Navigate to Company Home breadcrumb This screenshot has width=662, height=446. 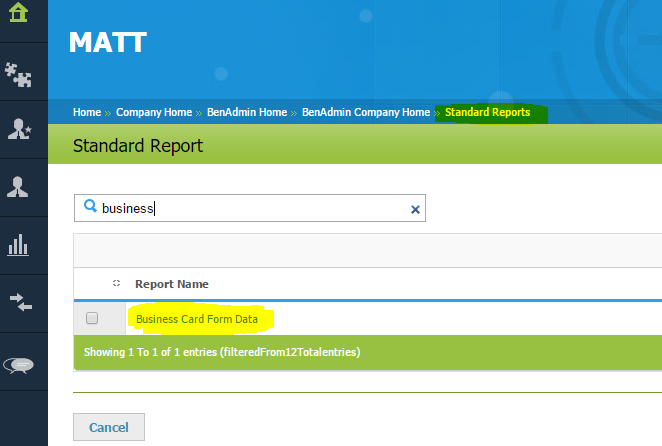(x=154, y=113)
